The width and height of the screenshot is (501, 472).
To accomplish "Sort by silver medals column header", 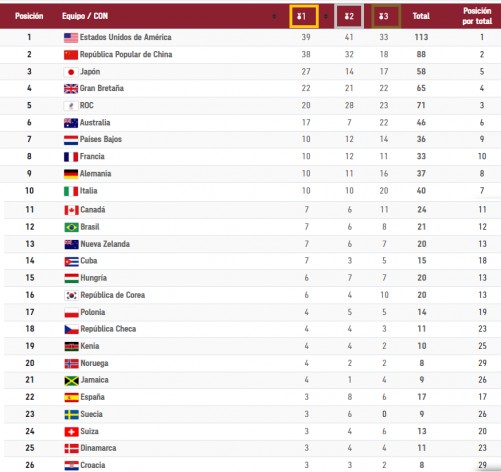I will pyautogui.click(x=349, y=16).
